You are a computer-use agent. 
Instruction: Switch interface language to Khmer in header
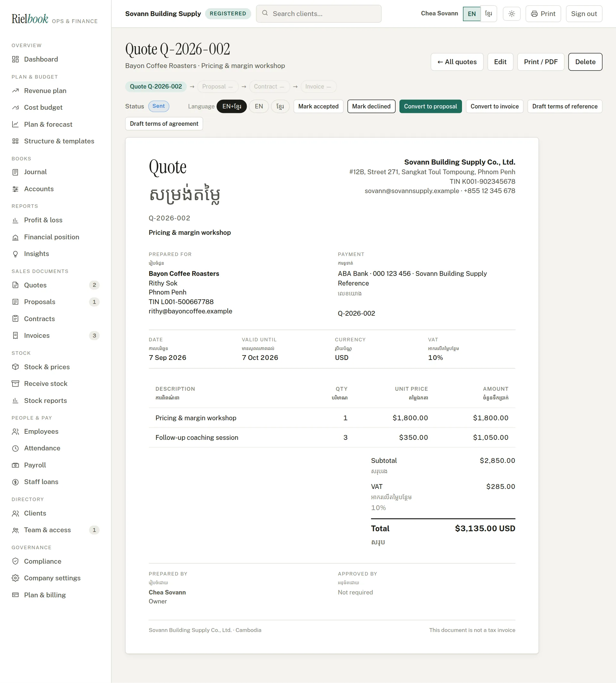[x=488, y=14]
